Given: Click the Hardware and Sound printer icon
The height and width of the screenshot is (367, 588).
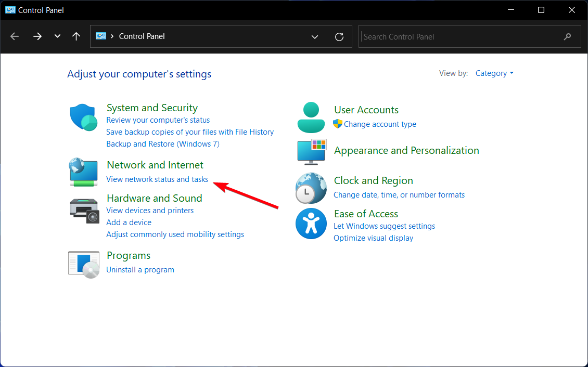Looking at the screenshot, I should pyautogui.click(x=84, y=211).
